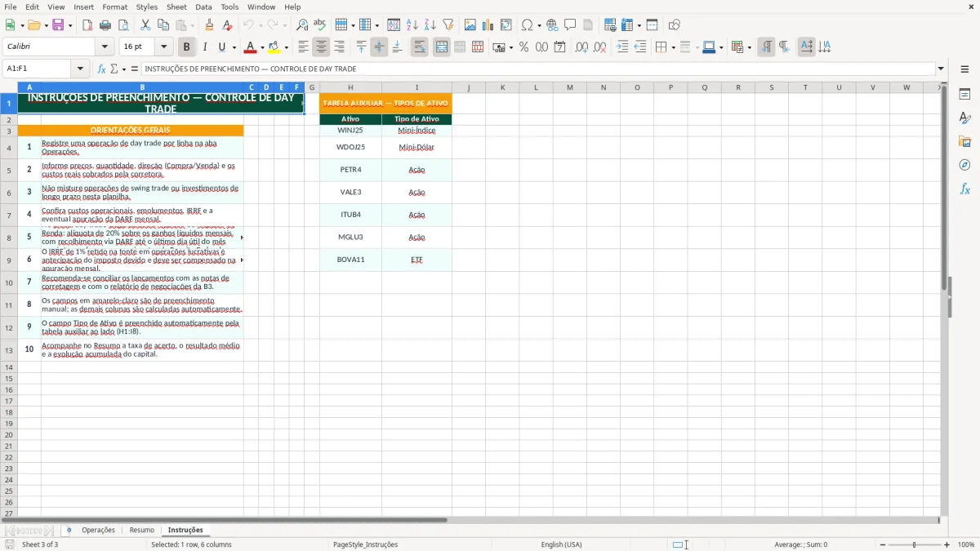Open the Font Size dropdown arrow
This screenshot has height=551, width=980.
coord(164,47)
